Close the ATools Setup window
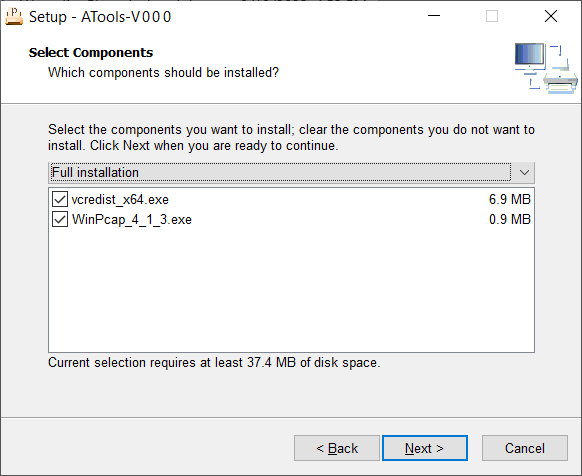Screen dimensions: 582x476 (x=551, y=16)
